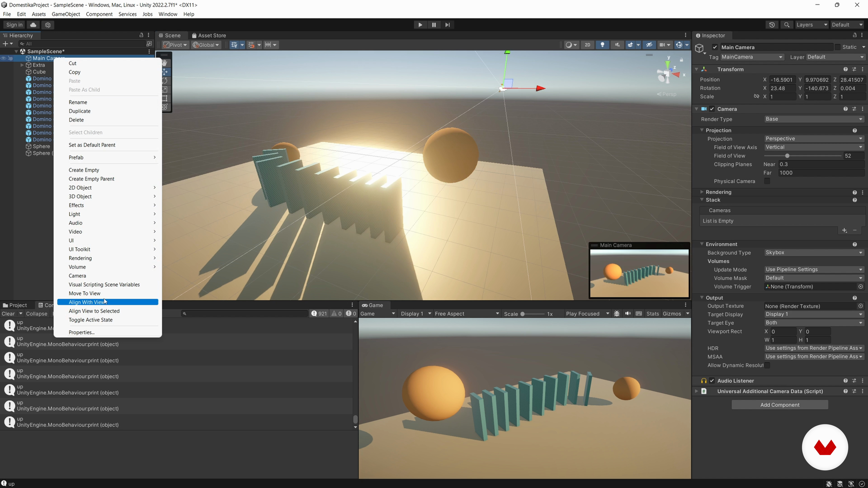The width and height of the screenshot is (868, 488).
Task: Click the Sign in button
Action: (14, 25)
